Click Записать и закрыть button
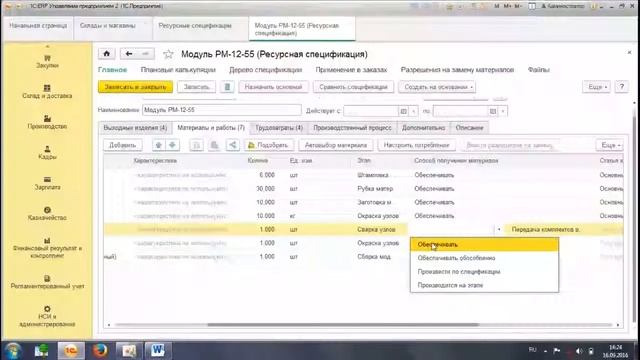The image size is (640, 360). [x=135, y=87]
